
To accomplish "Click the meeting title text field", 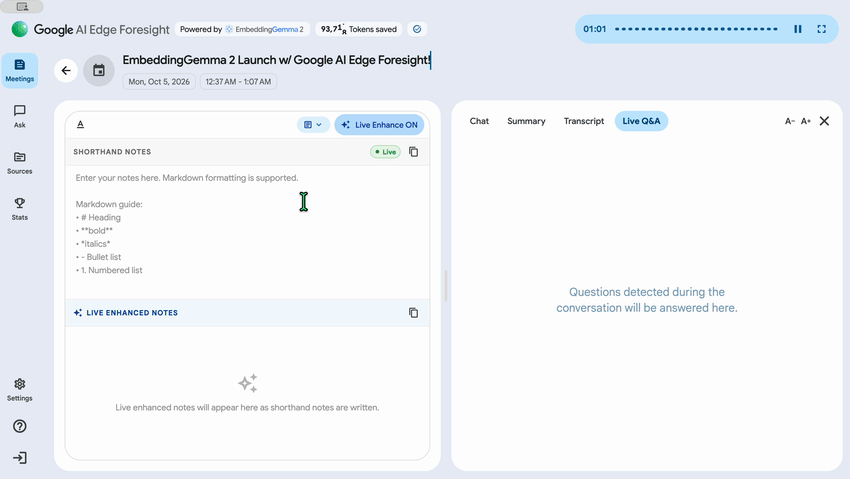I will [276, 60].
